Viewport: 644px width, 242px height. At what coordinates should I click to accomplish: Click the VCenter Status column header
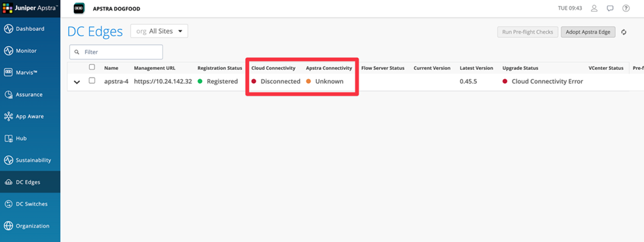[x=606, y=68]
